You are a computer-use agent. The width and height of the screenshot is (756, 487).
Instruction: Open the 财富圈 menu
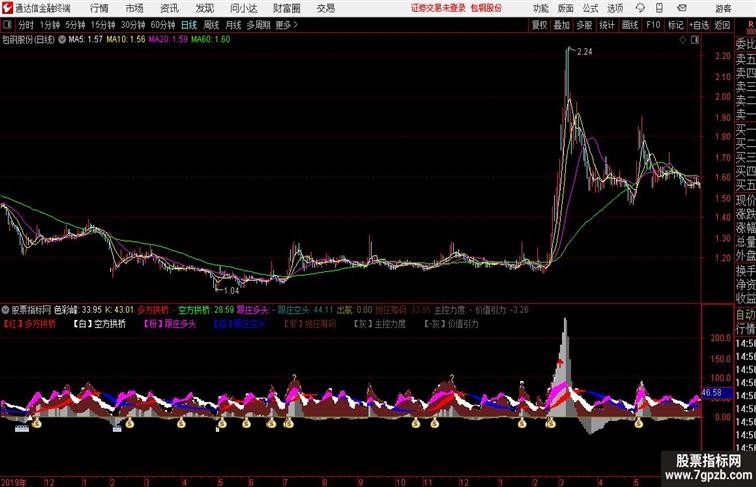(286, 8)
